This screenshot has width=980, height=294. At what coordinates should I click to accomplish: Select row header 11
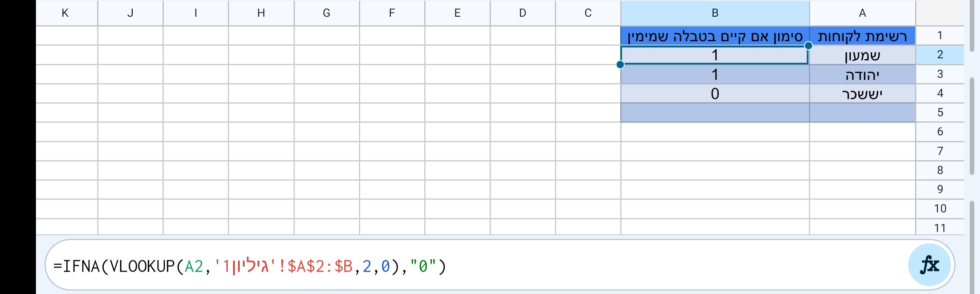[x=940, y=228]
